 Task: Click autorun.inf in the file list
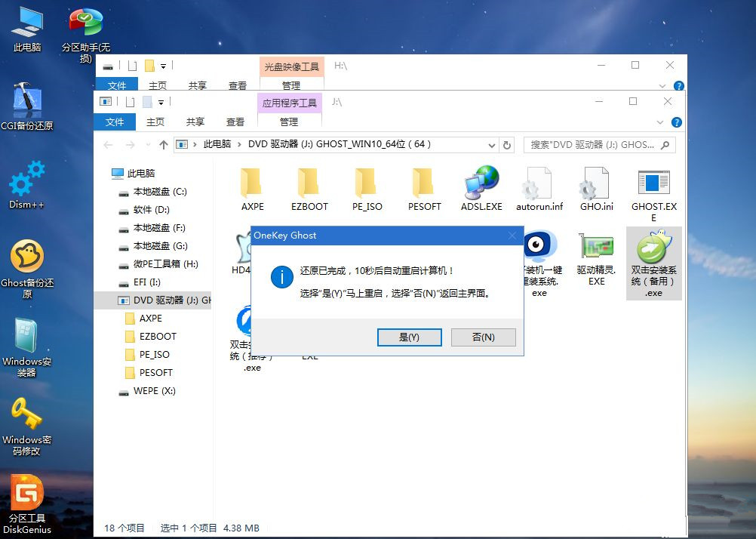pos(538,185)
